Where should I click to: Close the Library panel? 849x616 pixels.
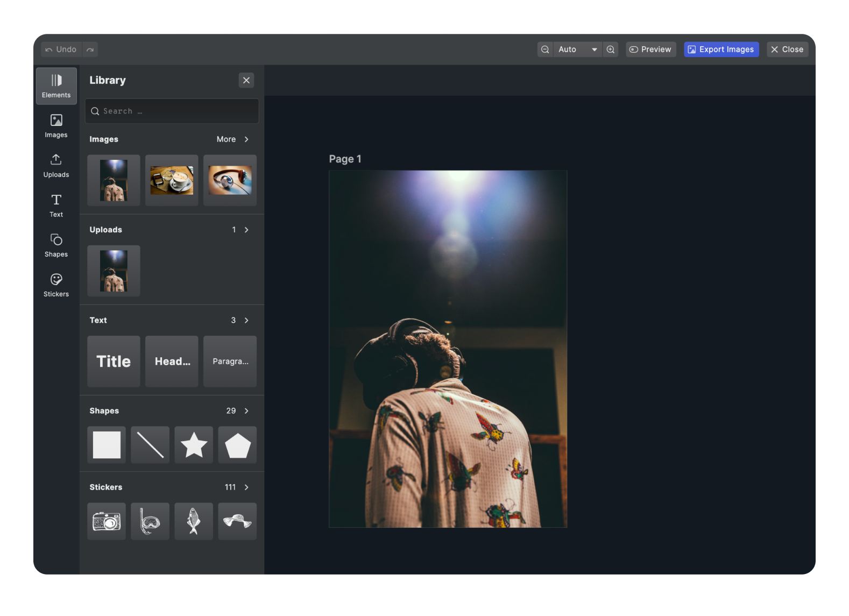(246, 80)
